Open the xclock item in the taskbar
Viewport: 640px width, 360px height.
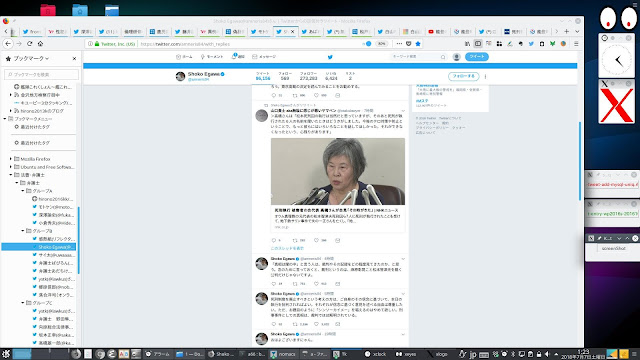375,354
